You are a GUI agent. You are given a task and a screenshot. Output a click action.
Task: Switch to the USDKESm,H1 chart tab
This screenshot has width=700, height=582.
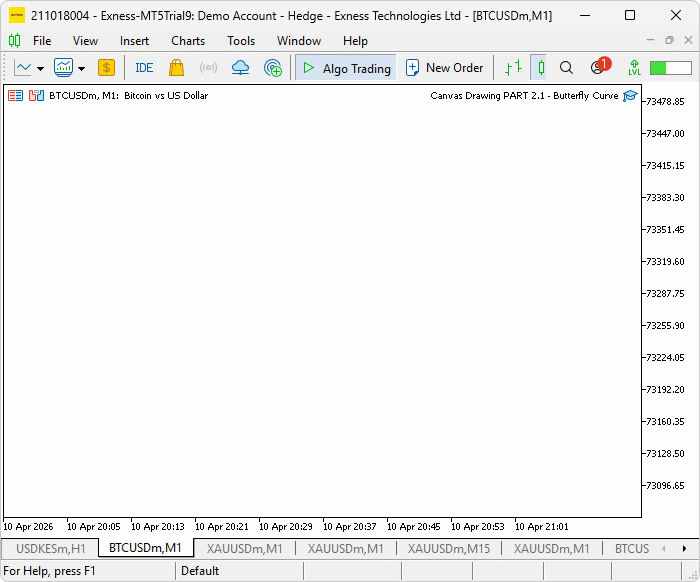(50, 549)
